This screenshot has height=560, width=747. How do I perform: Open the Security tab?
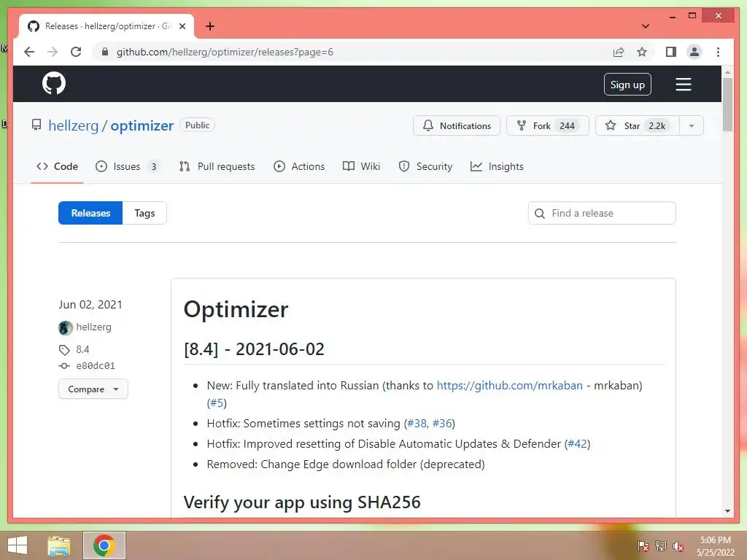(x=425, y=166)
